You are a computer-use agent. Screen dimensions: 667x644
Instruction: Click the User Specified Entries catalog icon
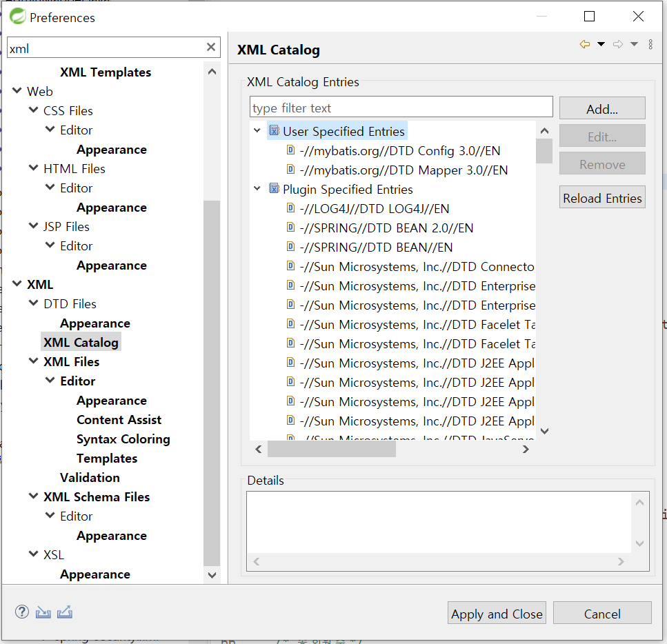coord(274,130)
